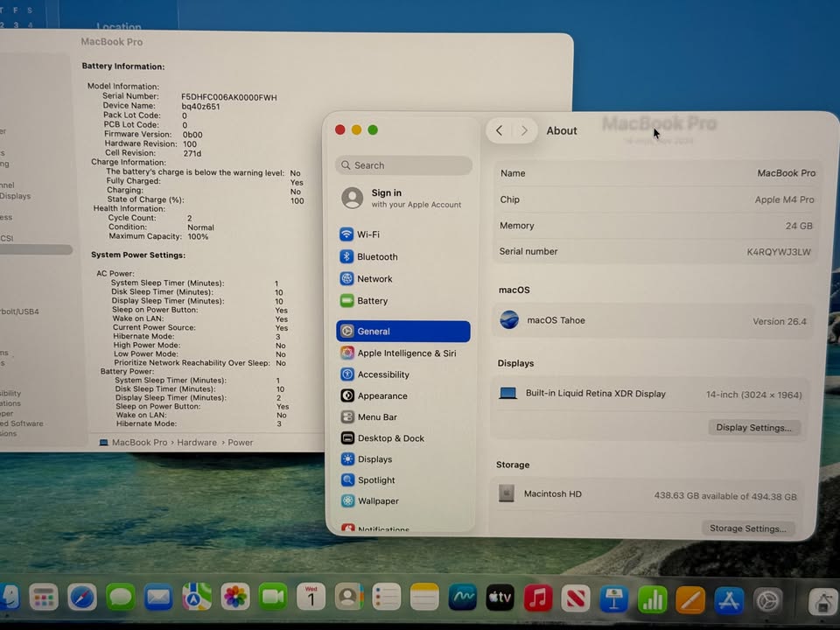Open Appearance settings
The width and height of the screenshot is (840, 630).
381,395
